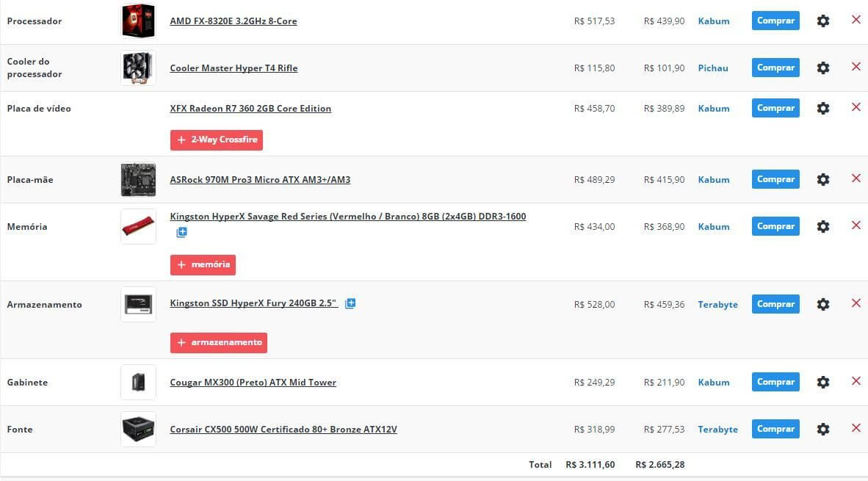Open gear settings for Kingston SSD storage row
This screenshot has width=868, height=481.
click(x=823, y=305)
